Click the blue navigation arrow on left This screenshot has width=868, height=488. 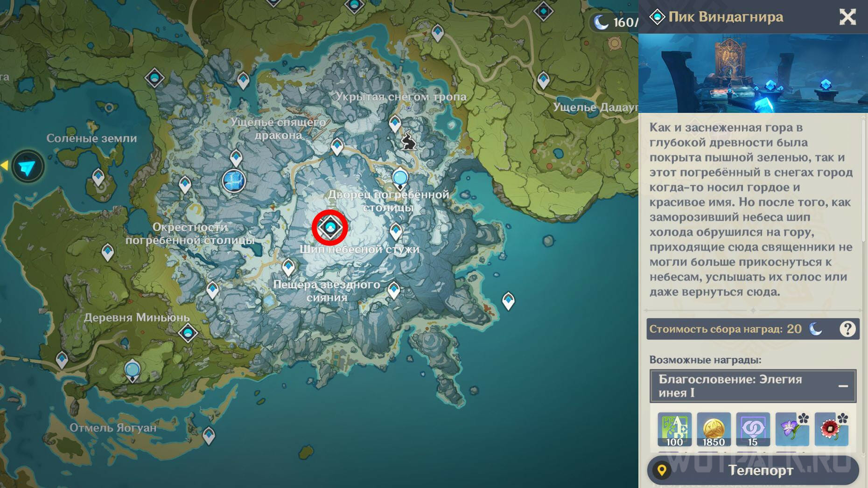coord(28,167)
